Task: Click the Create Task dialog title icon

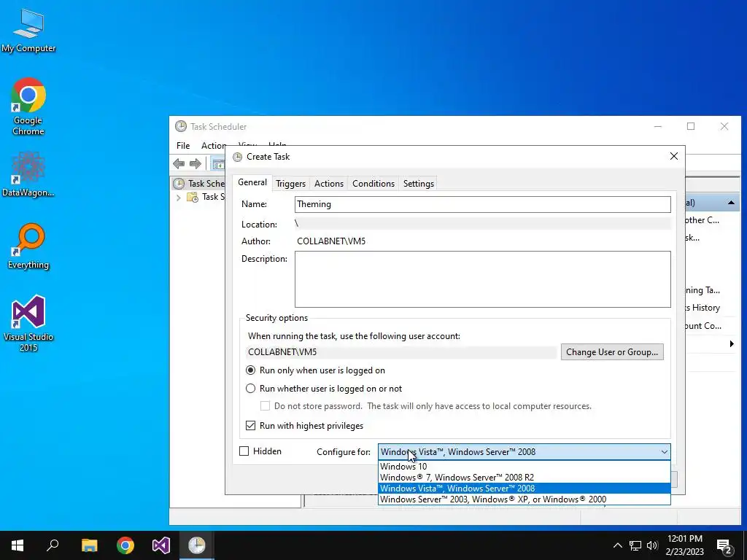Action: [x=237, y=157]
